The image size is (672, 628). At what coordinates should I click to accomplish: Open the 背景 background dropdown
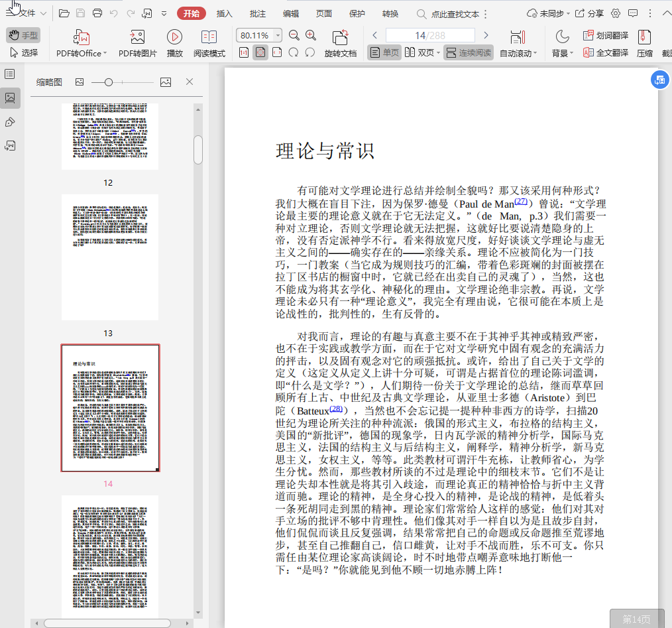click(x=562, y=53)
